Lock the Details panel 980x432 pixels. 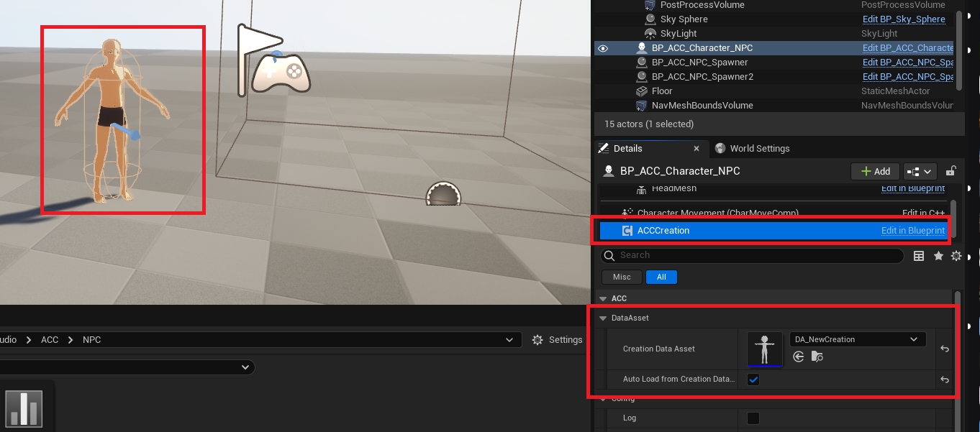(951, 170)
